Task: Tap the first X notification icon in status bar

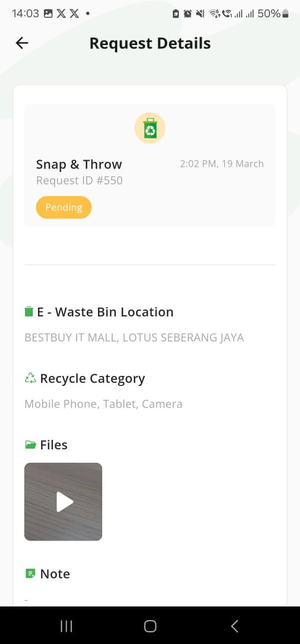Action: click(61, 13)
